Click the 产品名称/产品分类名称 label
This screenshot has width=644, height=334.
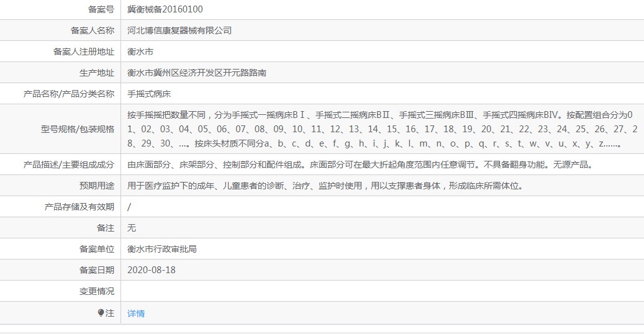(x=68, y=94)
